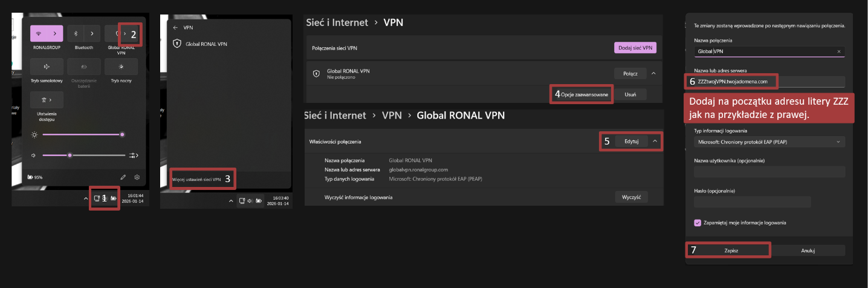868x288 pixels.
Task: Toggle the Bluetooth quick setting
Action: pos(76,33)
